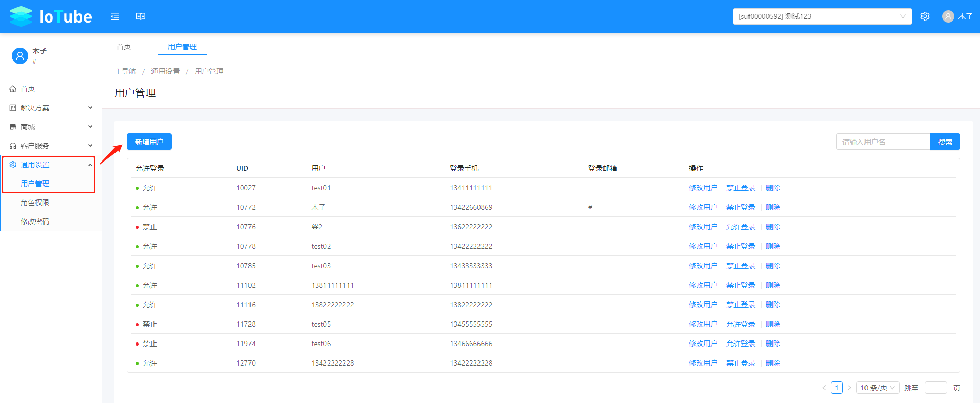The height and width of the screenshot is (403, 980).
Task: Select page 1 in pagination
Action: tap(837, 388)
